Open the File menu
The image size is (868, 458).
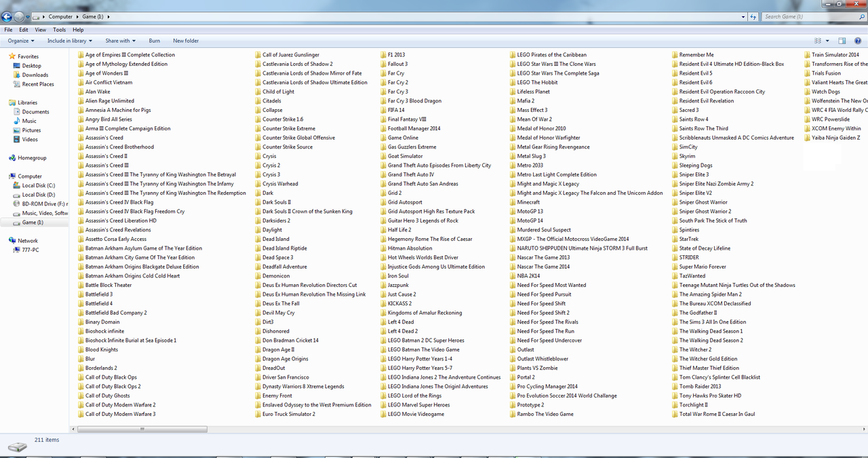(x=8, y=30)
